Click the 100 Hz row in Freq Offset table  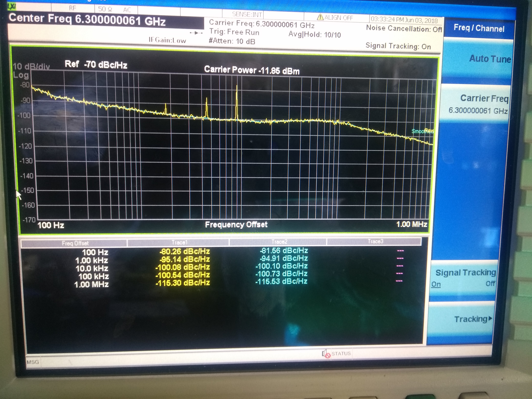[95, 252]
